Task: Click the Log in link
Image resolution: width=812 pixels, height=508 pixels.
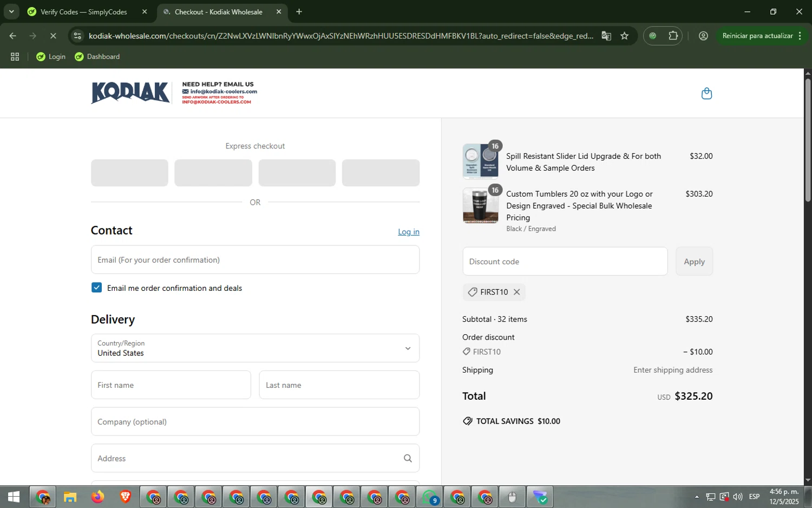Action: pos(409,232)
